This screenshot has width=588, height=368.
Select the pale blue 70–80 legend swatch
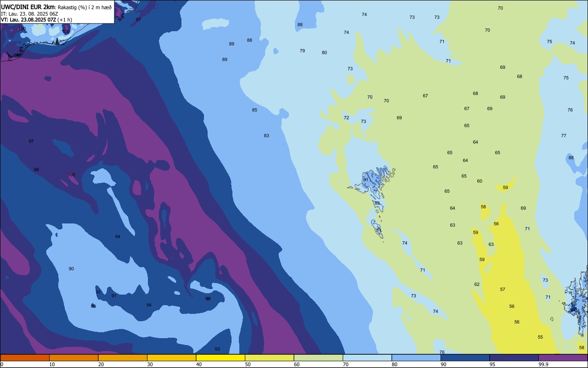pos(367,357)
